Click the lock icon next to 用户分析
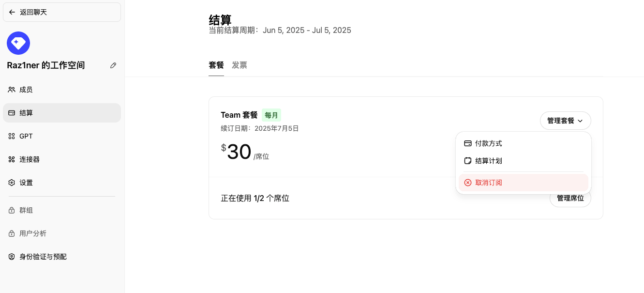 tap(12, 233)
